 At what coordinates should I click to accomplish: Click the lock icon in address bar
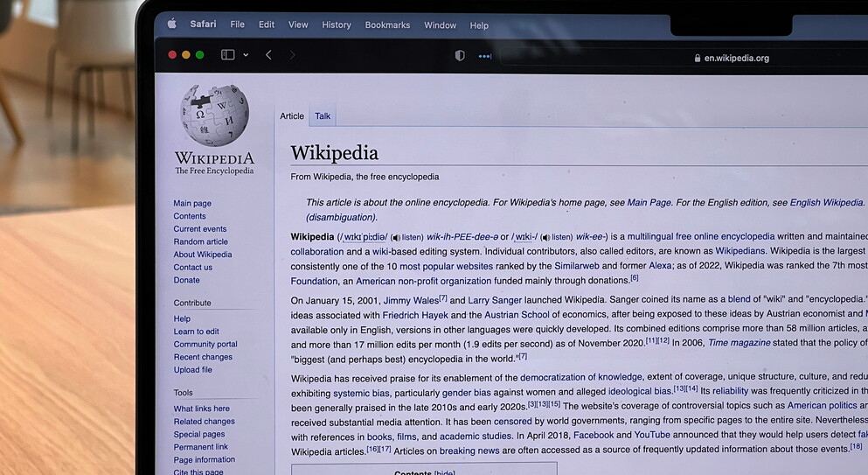click(x=698, y=58)
